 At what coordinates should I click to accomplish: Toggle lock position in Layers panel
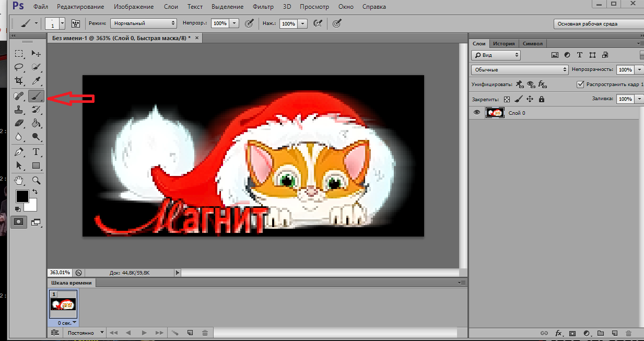(x=530, y=99)
